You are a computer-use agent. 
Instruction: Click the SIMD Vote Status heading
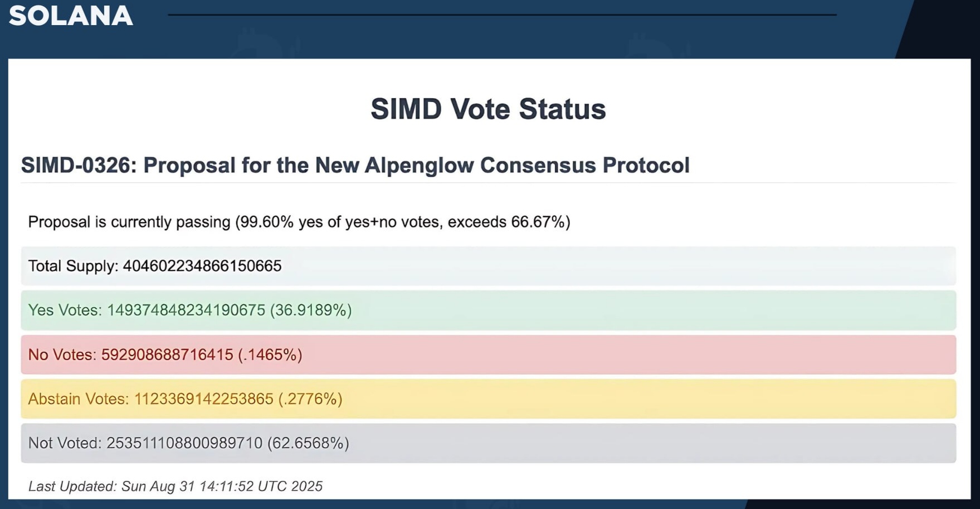(x=488, y=109)
